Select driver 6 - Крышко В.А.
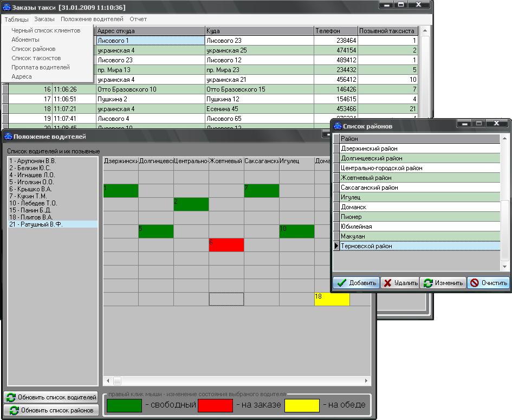The width and height of the screenshot is (512, 420). pyautogui.click(x=53, y=189)
